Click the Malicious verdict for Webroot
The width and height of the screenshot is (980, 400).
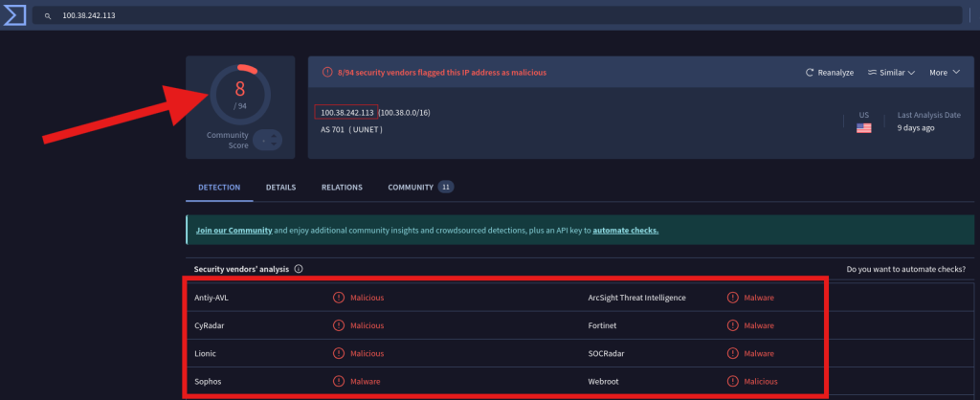tap(761, 381)
